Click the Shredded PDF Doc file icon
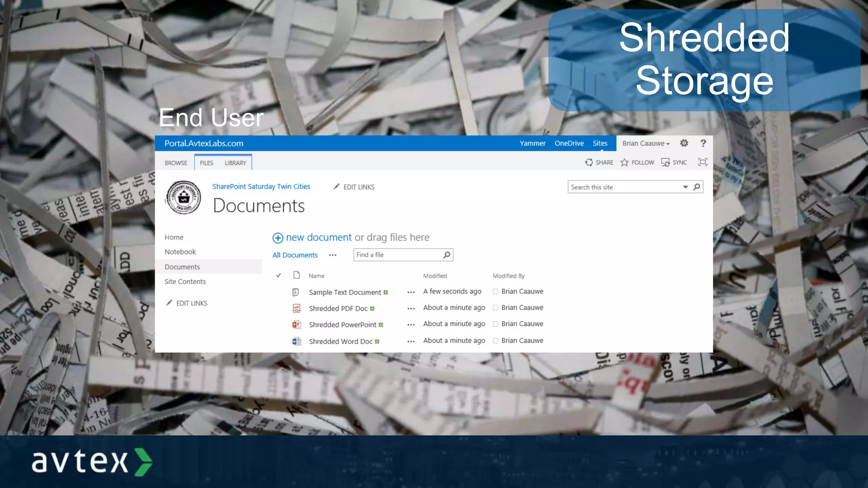The image size is (868, 488). tap(296, 308)
